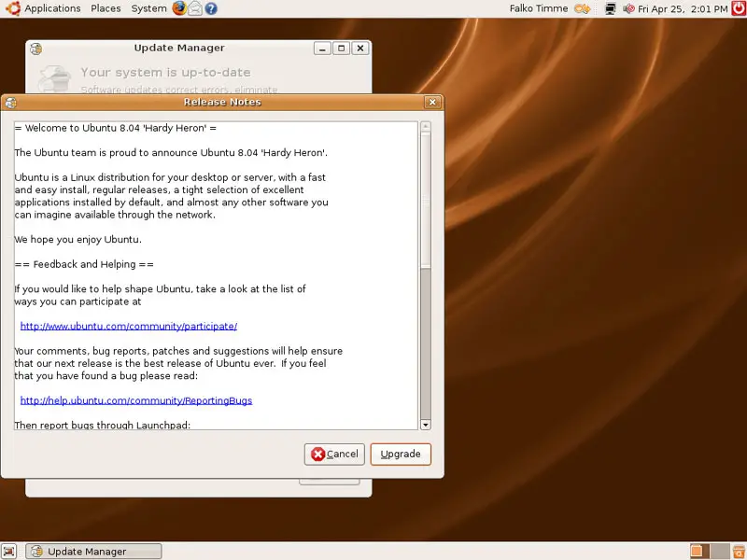This screenshot has height=560, width=747.
Task: Open the network connection tray icon
Action: pos(611,8)
